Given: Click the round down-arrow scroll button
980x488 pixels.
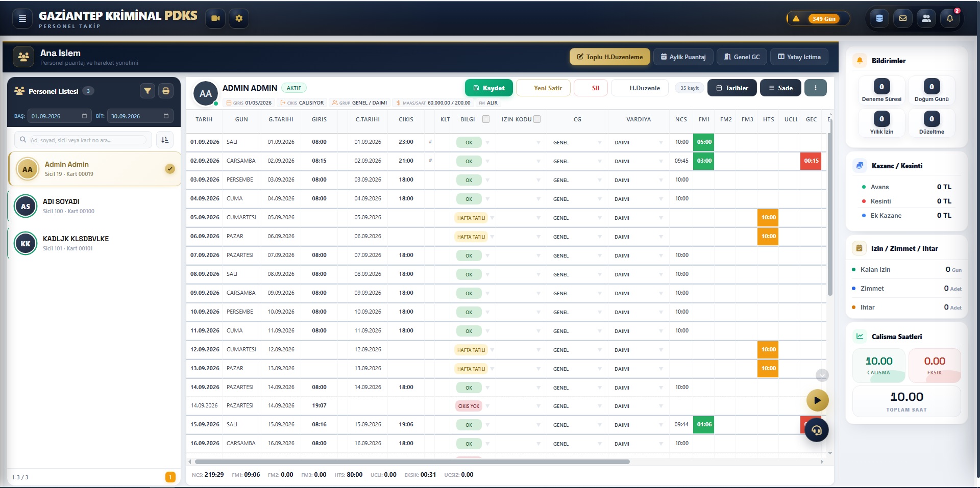Looking at the screenshot, I should (822, 375).
